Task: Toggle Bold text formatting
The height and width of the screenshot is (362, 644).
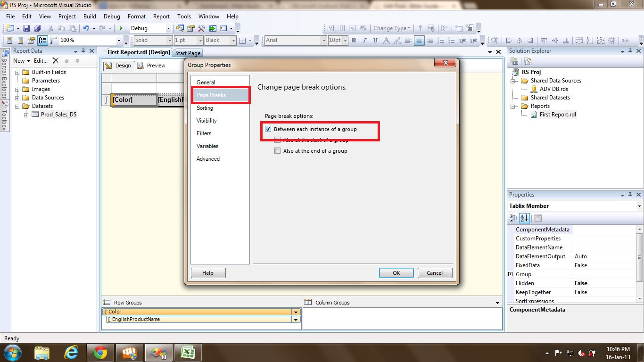Action: pos(354,41)
